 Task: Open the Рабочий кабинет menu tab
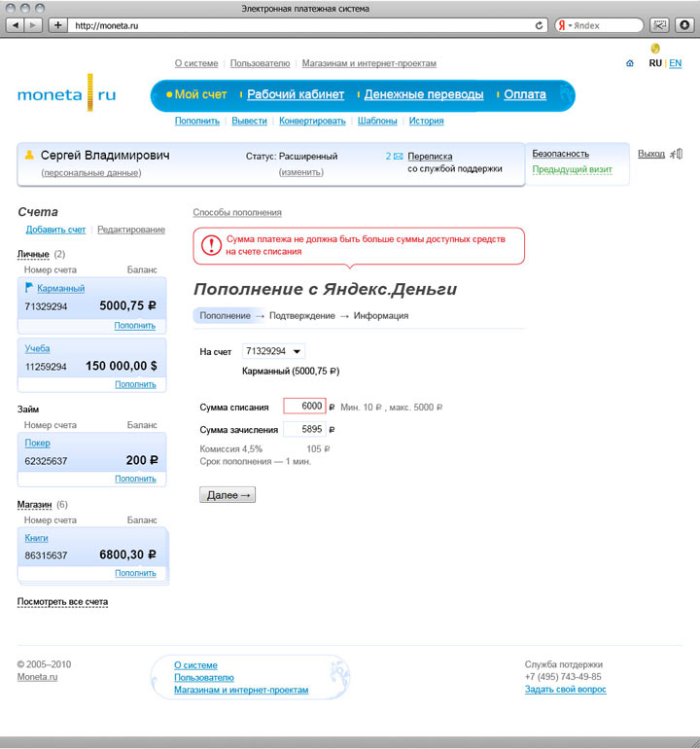(x=296, y=94)
